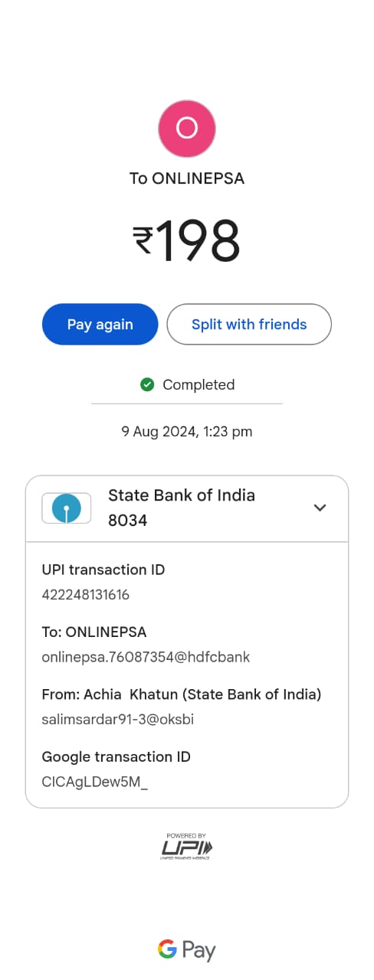
Task: Select the UPI transaction ID number 422248131616
Action: tap(86, 595)
